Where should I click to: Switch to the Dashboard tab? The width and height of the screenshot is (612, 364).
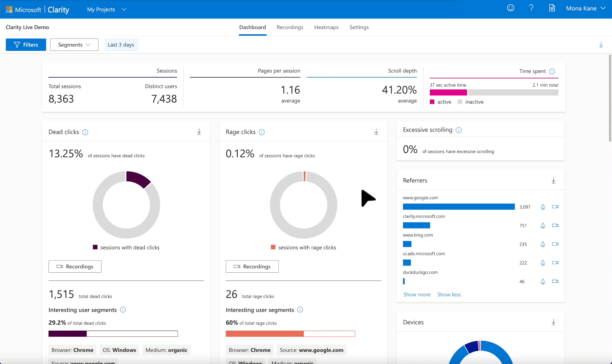253,27
